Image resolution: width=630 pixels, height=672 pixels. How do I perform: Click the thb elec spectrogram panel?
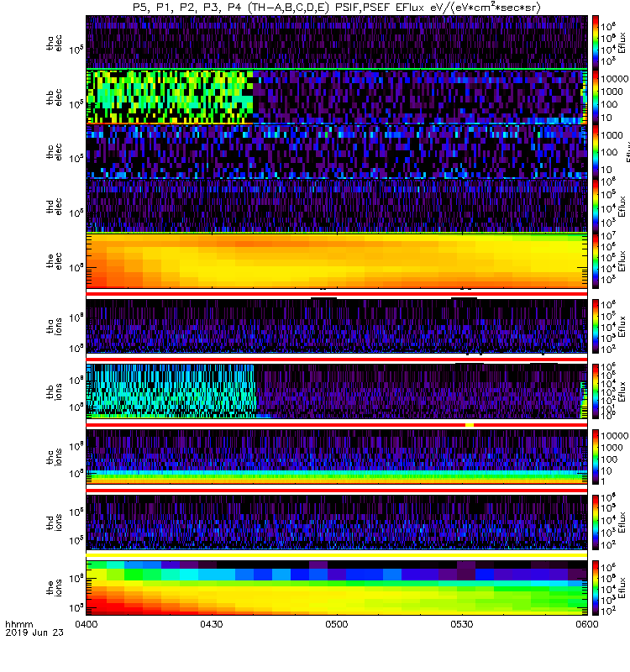[x=337, y=97]
